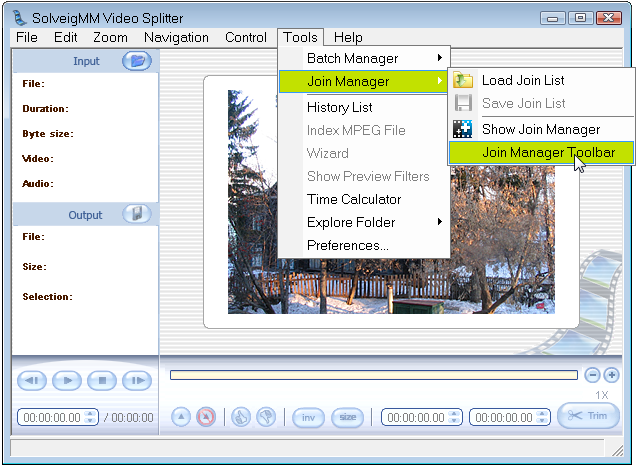Click the timeline zoom out minus icon
The height and width of the screenshot is (466, 638).
[592, 375]
